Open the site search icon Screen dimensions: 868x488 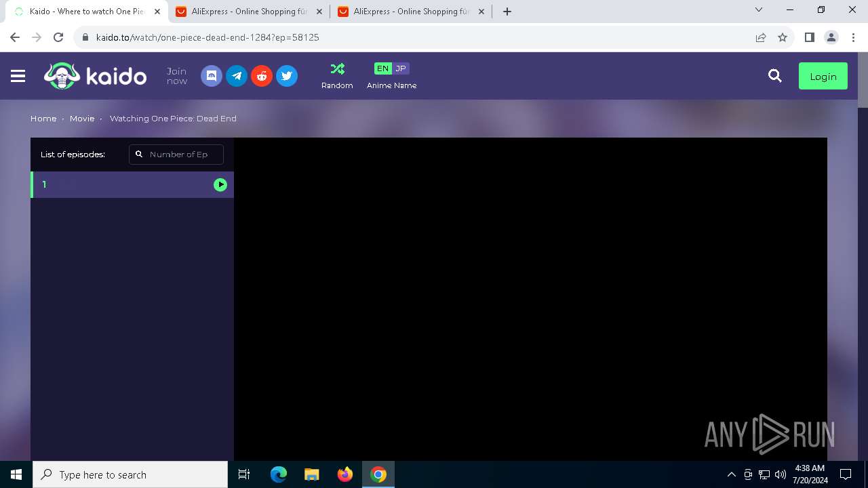pos(775,76)
